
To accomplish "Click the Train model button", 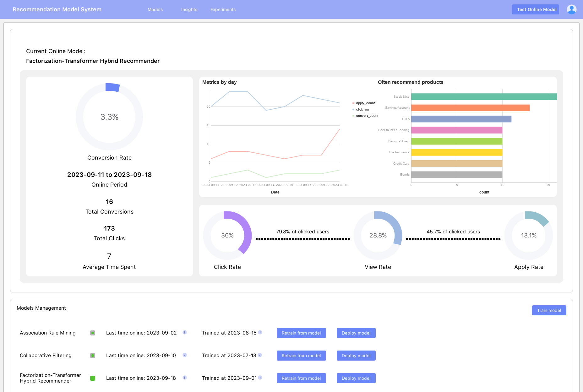I will [x=549, y=310].
